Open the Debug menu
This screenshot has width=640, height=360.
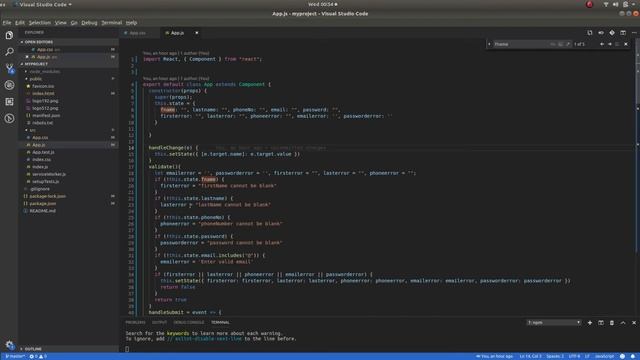coord(89,23)
